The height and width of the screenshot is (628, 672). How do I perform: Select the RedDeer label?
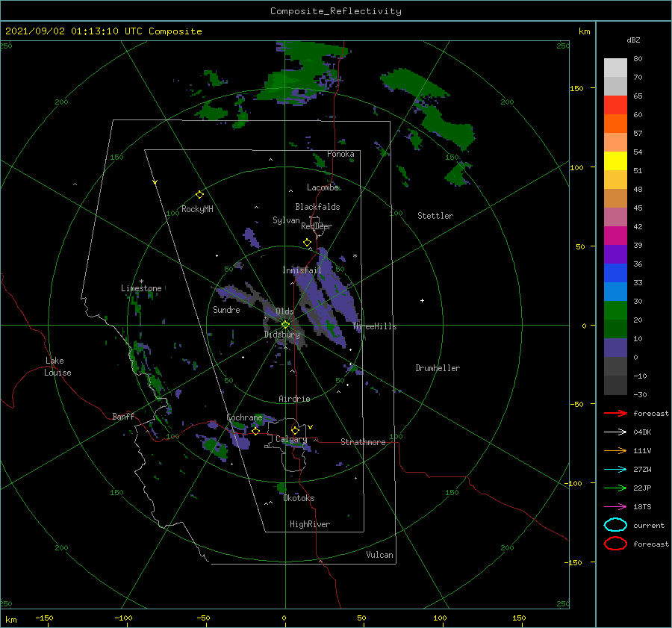pyautogui.click(x=317, y=226)
